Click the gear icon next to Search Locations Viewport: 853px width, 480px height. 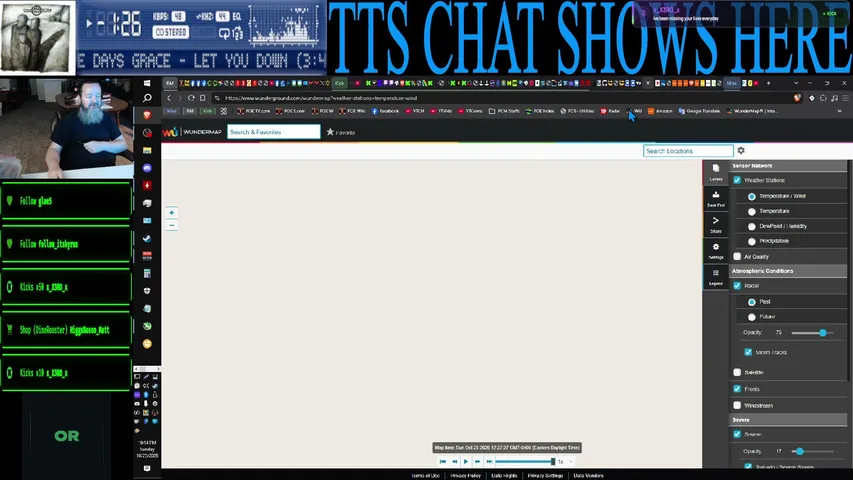pyautogui.click(x=741, y=151)
